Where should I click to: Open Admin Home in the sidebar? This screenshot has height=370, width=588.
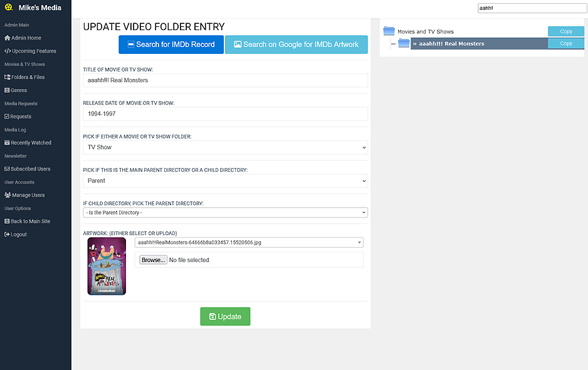pos(26,38)
